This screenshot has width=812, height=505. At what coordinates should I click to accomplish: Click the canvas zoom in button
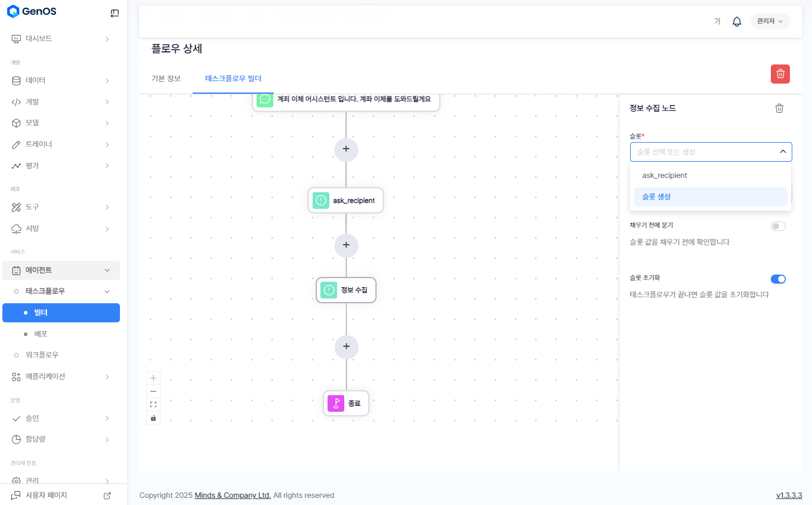[153, 378]
